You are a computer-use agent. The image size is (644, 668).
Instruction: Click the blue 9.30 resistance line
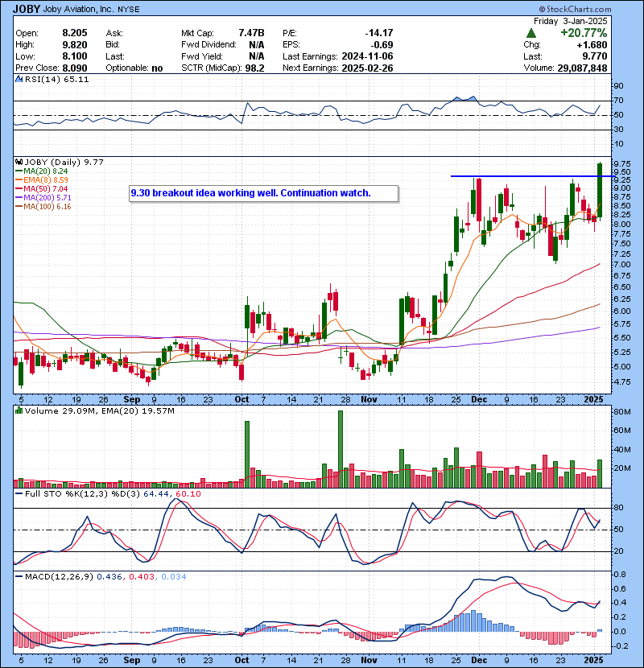coord(533,176)
